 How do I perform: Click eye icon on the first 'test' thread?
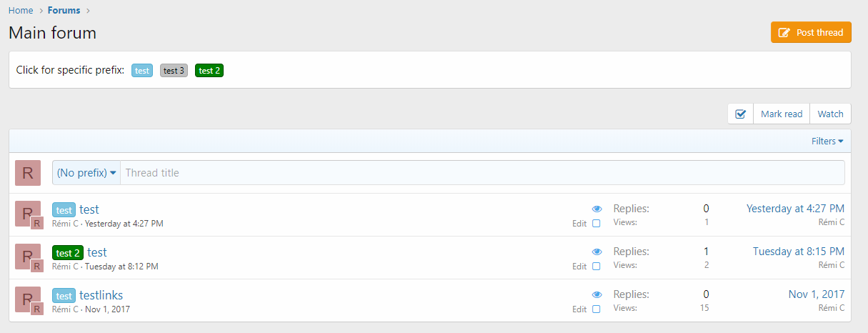[597, 209]
